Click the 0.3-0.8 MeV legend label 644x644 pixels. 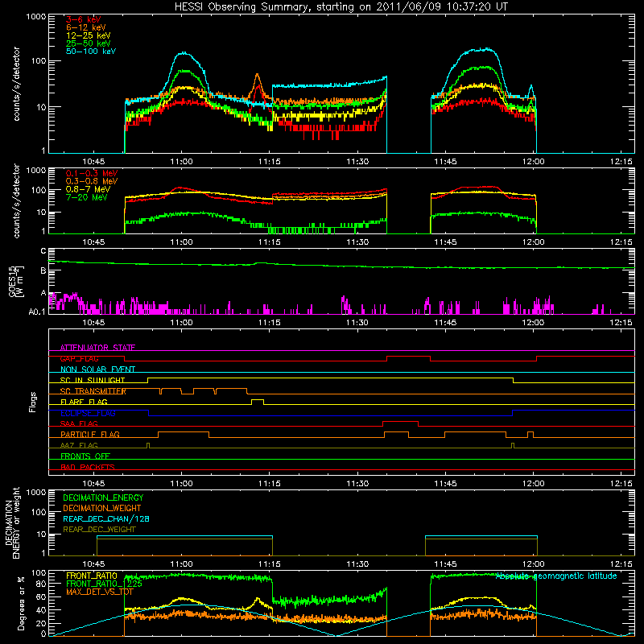[92, 182]
